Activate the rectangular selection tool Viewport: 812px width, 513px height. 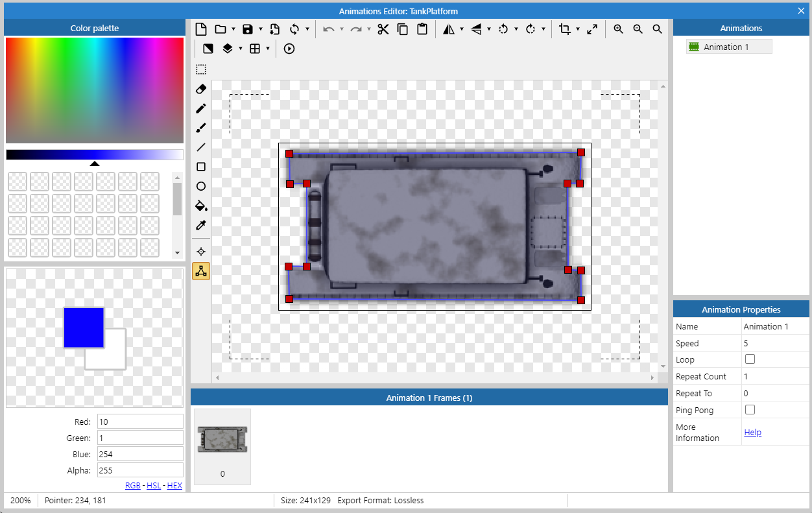200,69
